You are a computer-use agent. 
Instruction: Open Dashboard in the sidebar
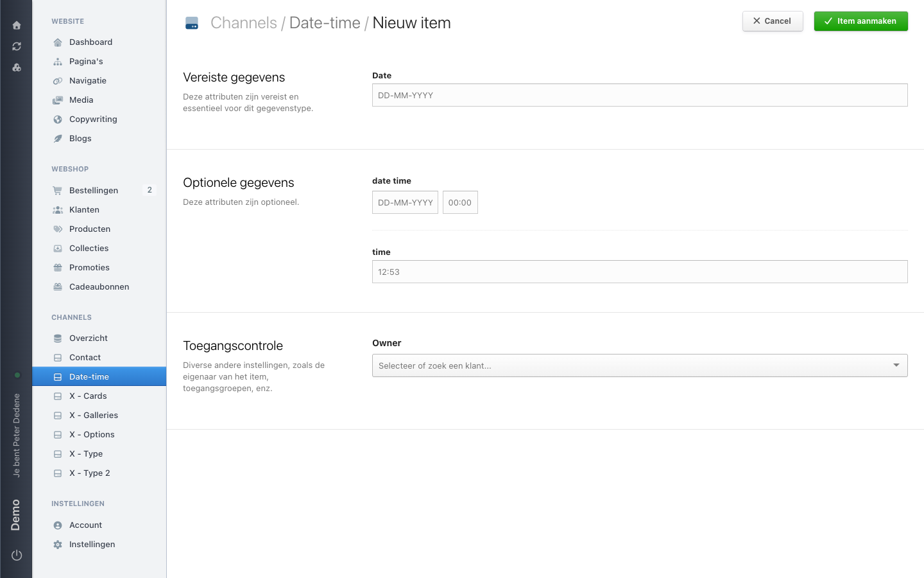click(x=90, y=42)
